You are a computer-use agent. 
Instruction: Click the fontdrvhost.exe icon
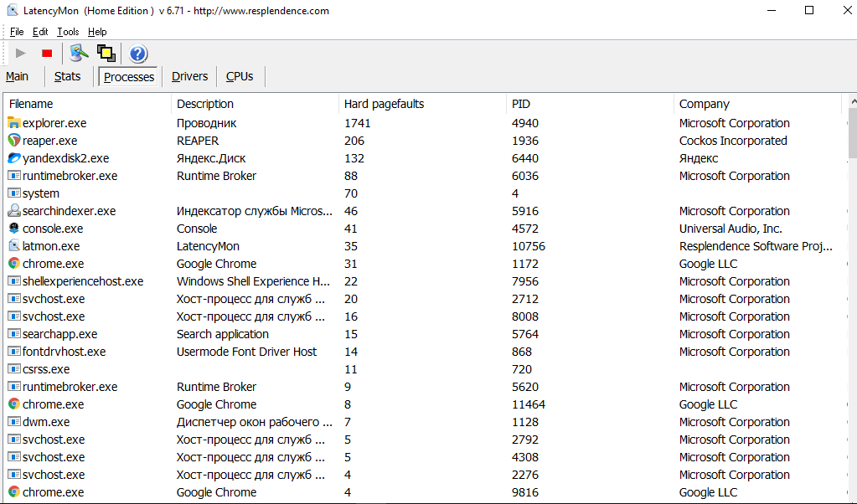coord(14,351)
